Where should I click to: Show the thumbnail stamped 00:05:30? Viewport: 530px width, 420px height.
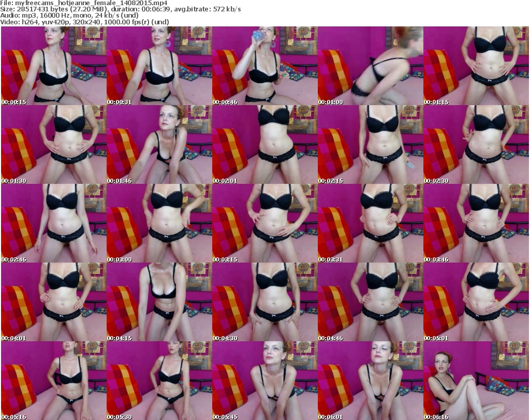click(x=159, y=381)
